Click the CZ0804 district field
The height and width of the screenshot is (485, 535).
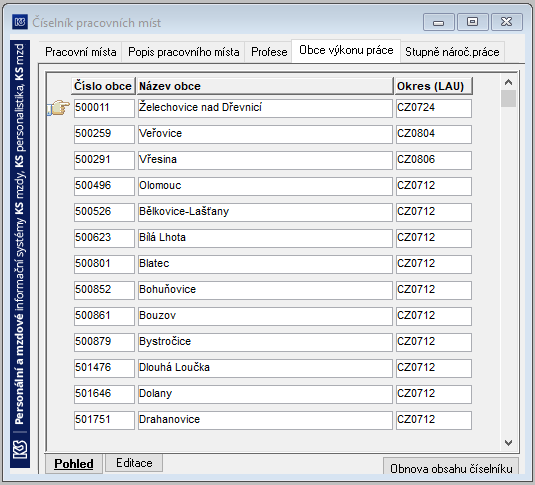coord(434,134)
